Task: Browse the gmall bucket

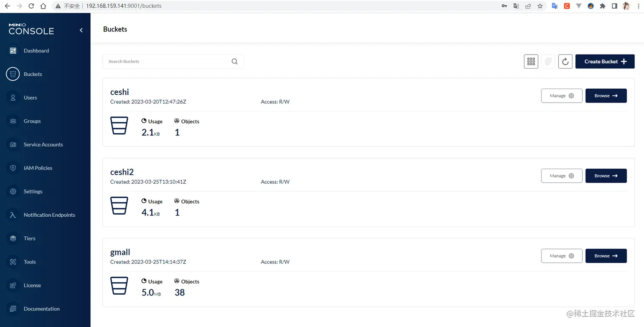Action: [606, 256]
